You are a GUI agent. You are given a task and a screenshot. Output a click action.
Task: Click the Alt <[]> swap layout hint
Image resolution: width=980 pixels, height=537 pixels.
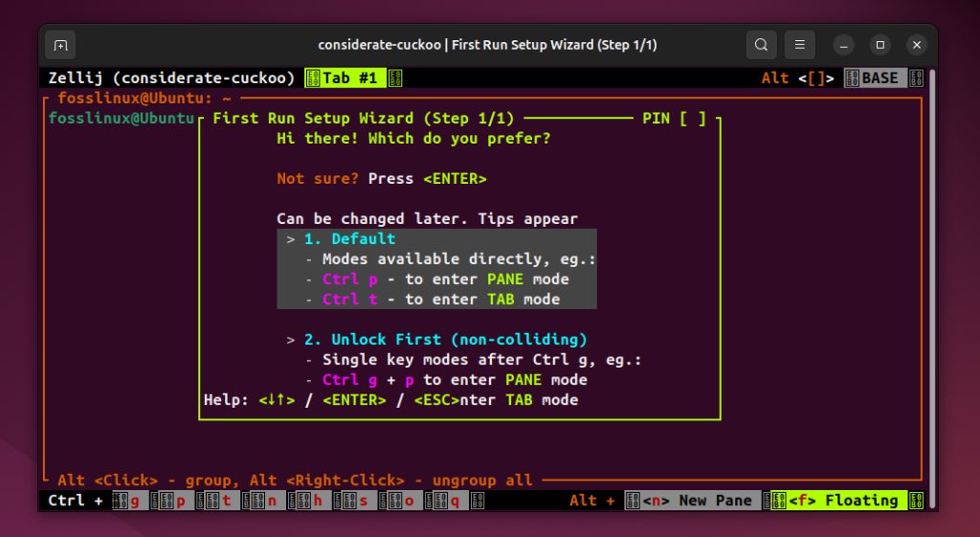797,78
